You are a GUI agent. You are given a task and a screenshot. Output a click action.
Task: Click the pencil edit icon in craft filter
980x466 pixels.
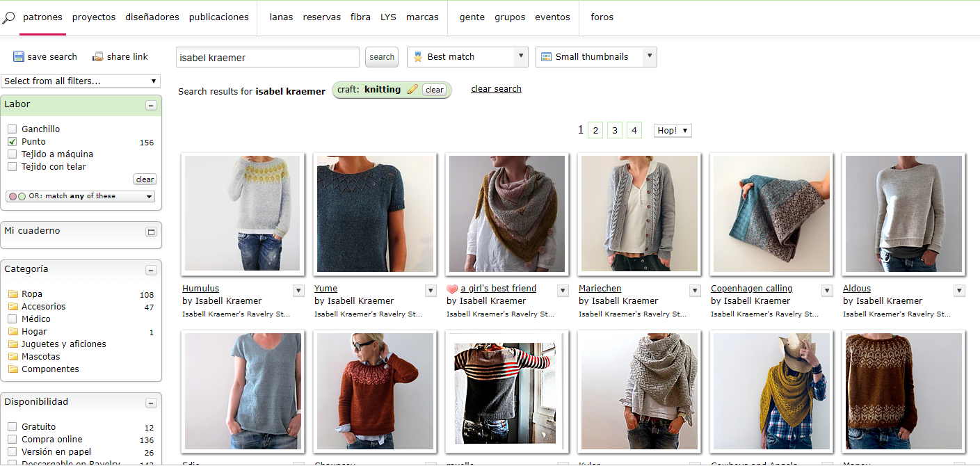(412, 90)
